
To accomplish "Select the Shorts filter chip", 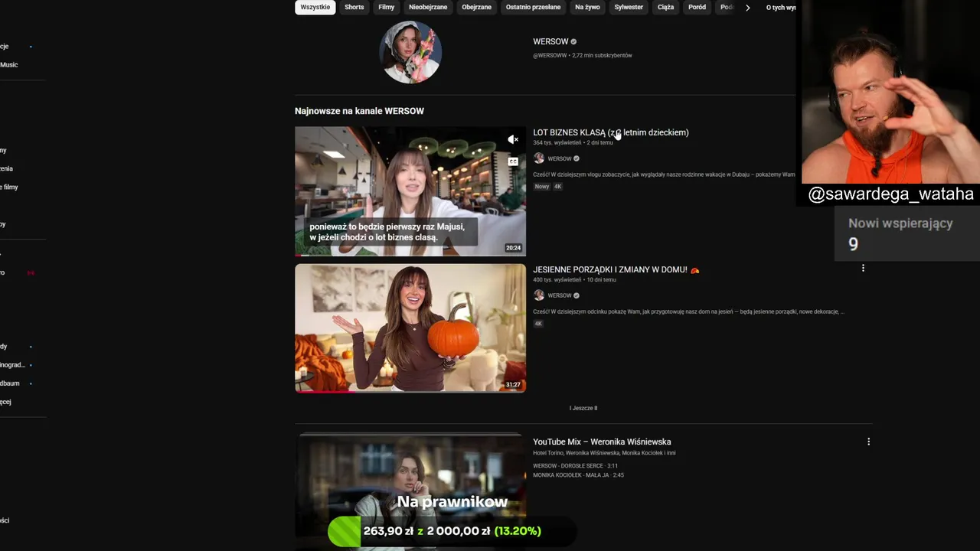I will pyautogui.click(x=354, y=7).
